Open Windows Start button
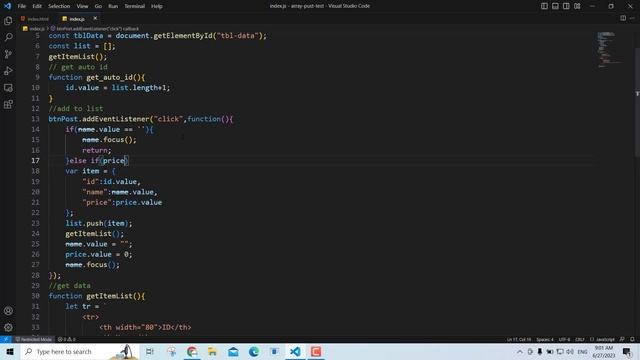The height and width of the screenshot is (360, 640). (10, 351)
